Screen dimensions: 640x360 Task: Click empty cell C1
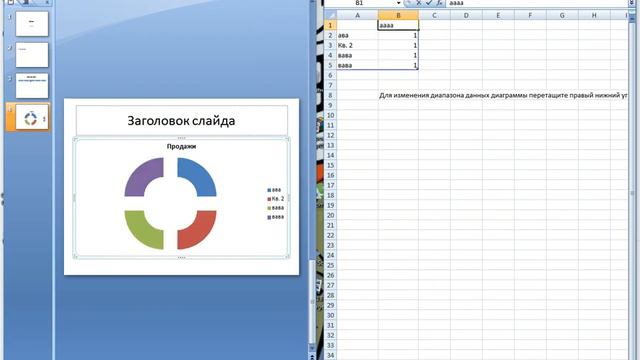click(434, 25)
